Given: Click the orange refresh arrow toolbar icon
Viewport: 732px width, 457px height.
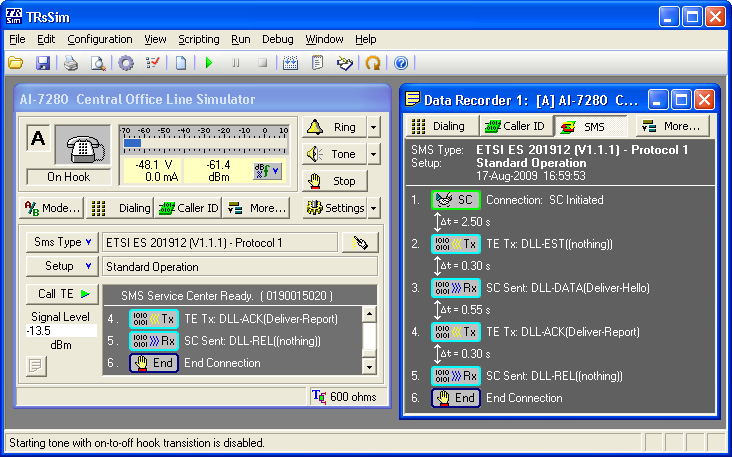Looking at the screenshot, I should (373, 63).
